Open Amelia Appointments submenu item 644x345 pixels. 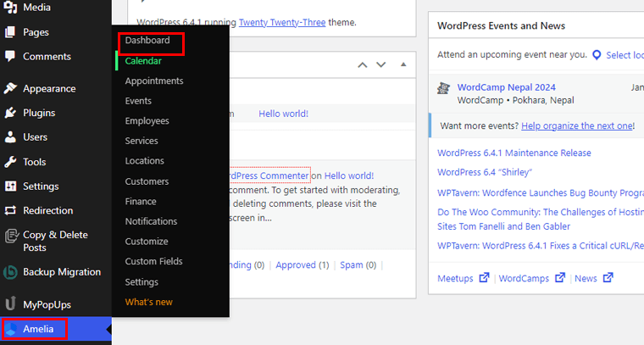click(154, 81)
